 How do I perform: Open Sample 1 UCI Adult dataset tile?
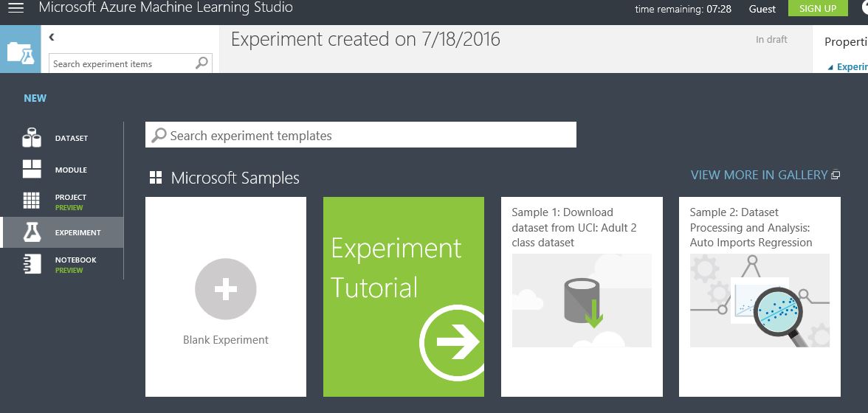582,296
